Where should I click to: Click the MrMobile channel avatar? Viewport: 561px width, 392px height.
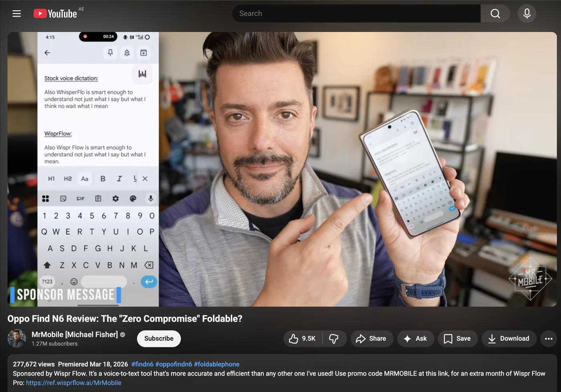point(16,338)
